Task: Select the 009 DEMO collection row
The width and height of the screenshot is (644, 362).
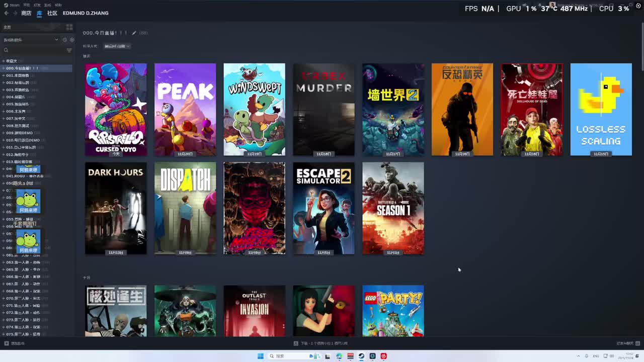Action: [37, 133]
